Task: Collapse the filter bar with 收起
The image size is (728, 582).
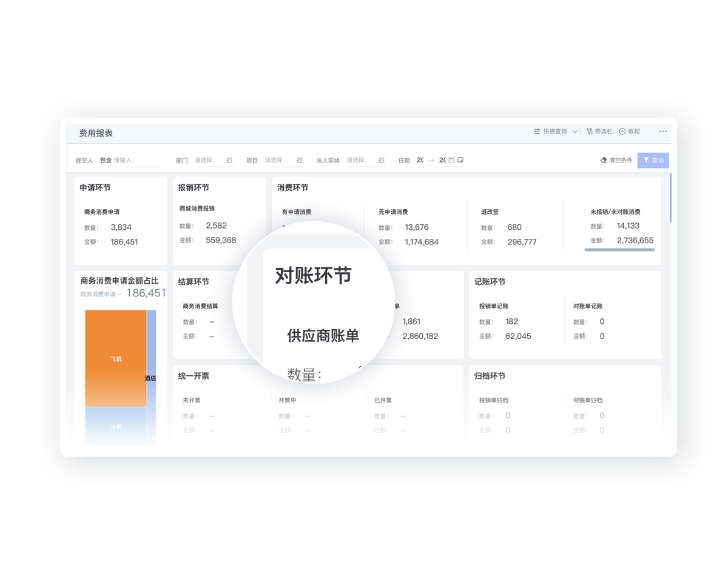Action: 630,132
